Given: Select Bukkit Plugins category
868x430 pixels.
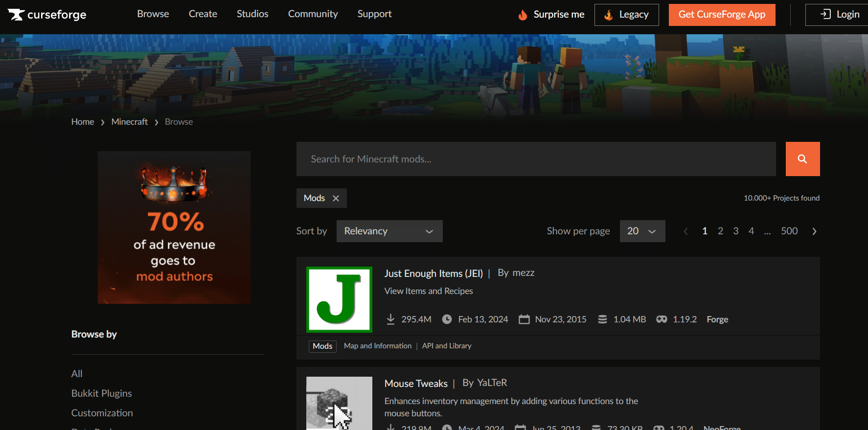Looking at the screenshot, I should (102, 393).
